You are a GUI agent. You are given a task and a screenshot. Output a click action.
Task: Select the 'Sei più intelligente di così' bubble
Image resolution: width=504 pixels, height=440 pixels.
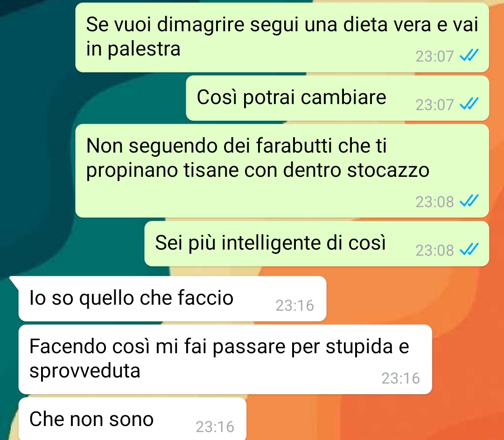point(316,243)
